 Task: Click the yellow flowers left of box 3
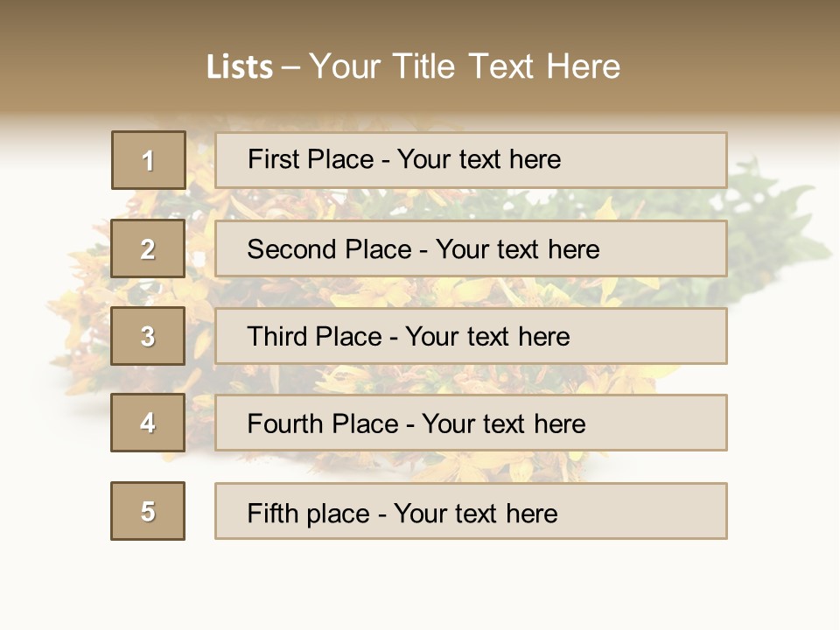click(x=80, y=332)
